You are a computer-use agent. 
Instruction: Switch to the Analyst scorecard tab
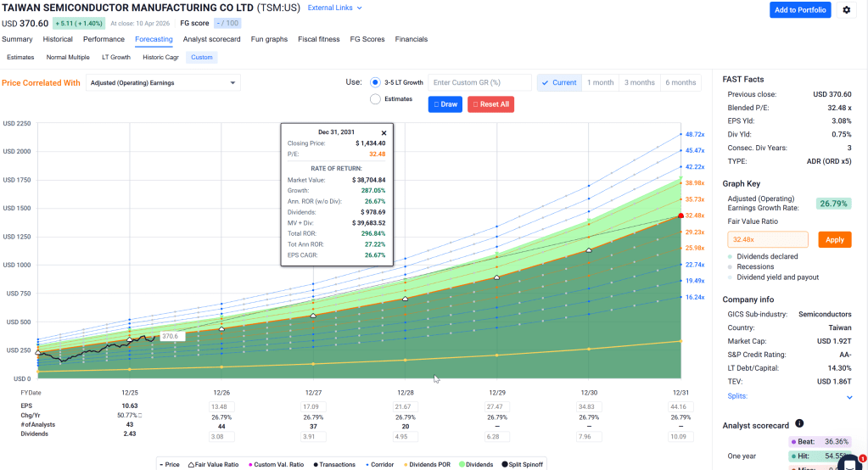click(x=211, y=39)
